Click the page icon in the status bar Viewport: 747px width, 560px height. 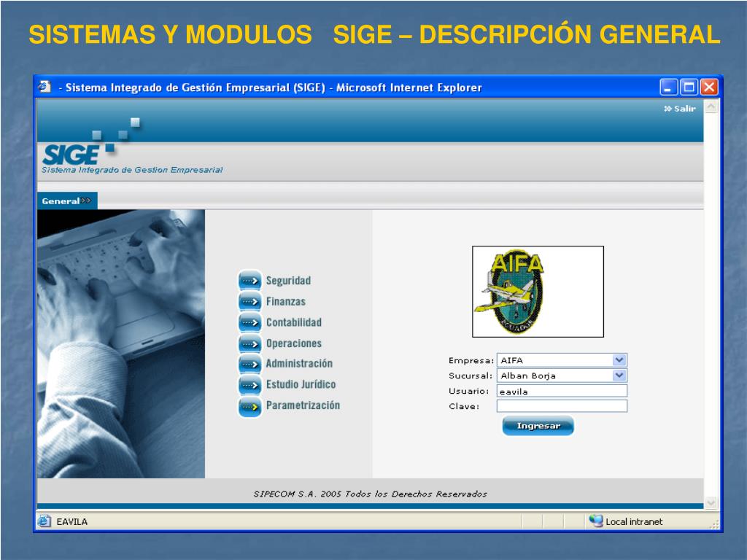point(44,521)
